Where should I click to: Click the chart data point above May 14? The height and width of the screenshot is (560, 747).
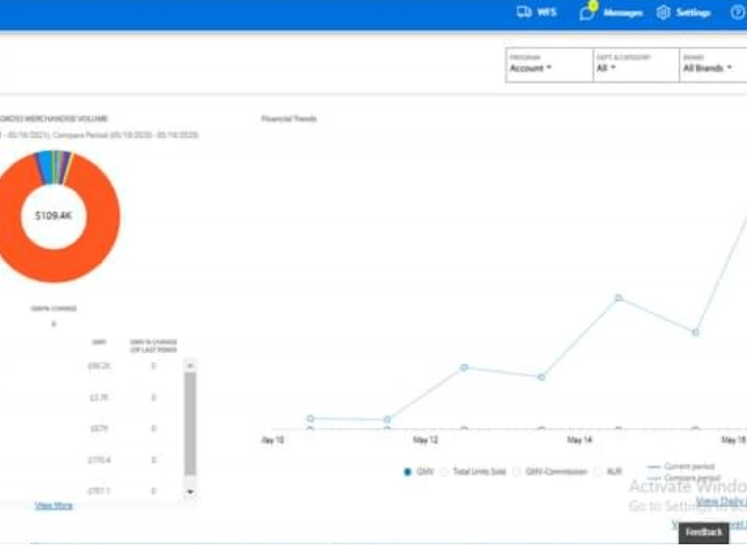(619, 298)
